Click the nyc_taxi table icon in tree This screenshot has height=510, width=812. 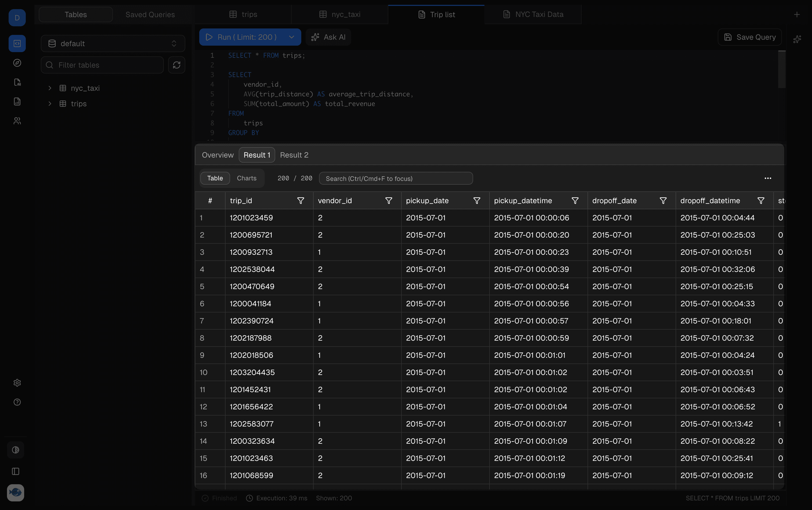63,88
